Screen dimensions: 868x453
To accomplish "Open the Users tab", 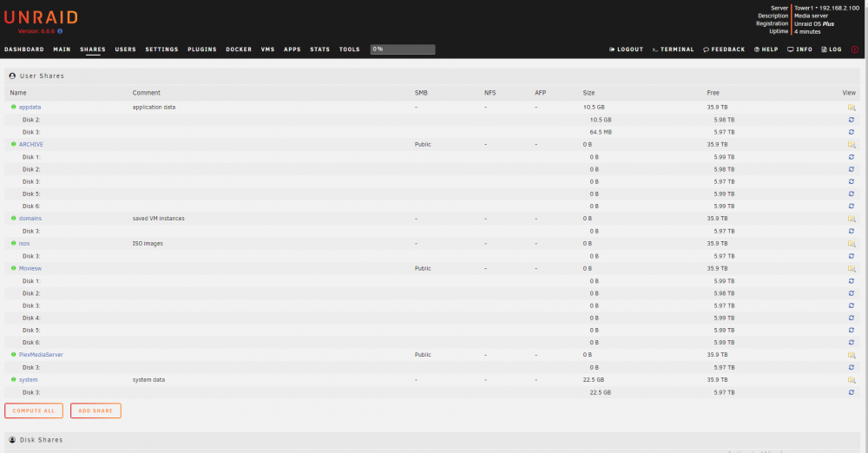I will (125, 49).
